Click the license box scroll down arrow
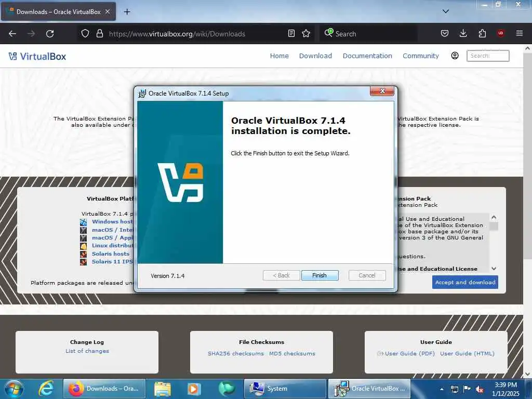This screenshot has height=399, width=532. (494, 269)
